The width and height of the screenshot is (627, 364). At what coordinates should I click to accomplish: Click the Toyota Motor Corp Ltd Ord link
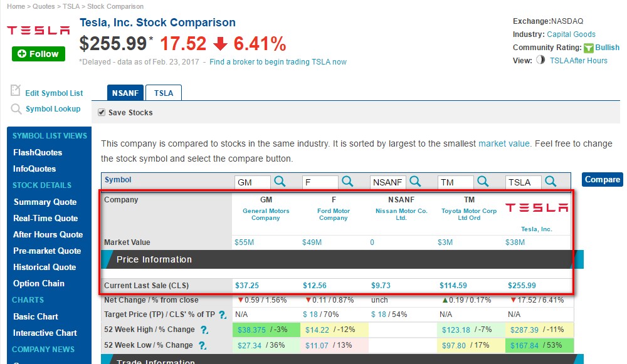468,214
